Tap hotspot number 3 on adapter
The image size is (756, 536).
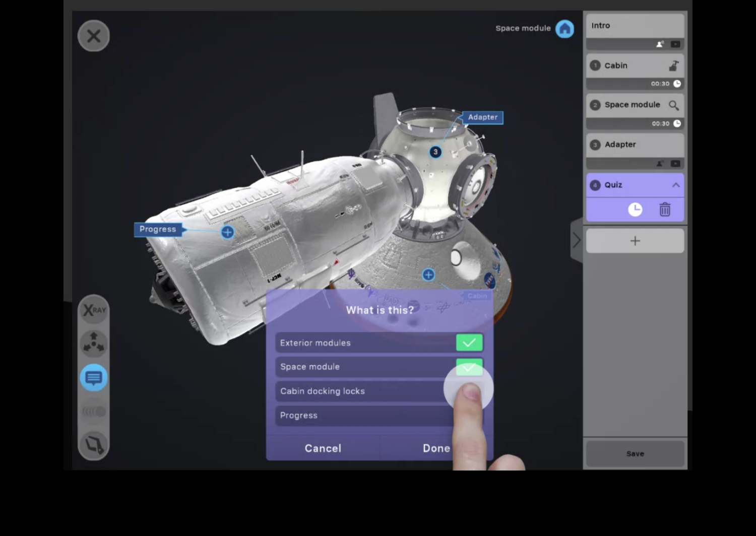435,152
